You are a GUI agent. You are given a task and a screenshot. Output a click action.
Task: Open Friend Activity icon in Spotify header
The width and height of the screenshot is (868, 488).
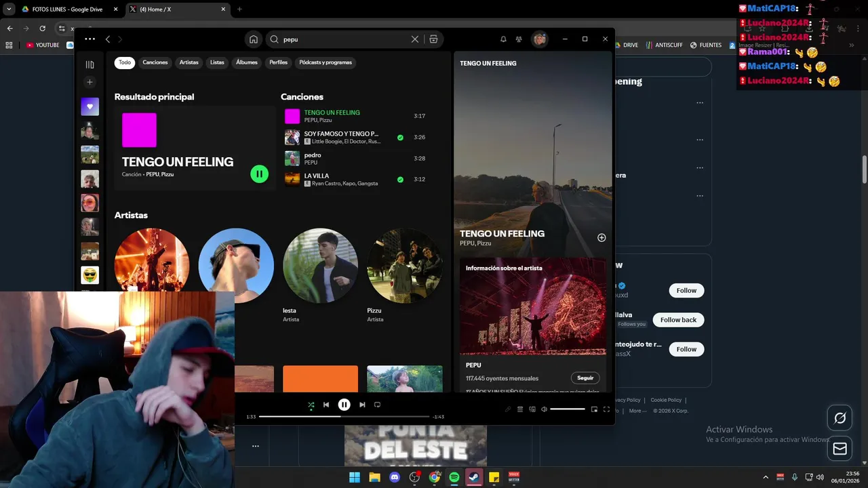pos(519,39)
